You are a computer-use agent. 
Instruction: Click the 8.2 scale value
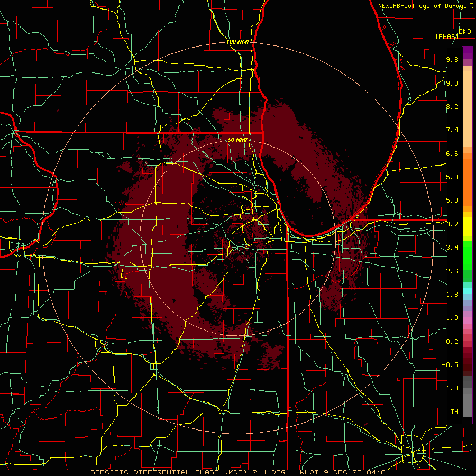[452, 106]
